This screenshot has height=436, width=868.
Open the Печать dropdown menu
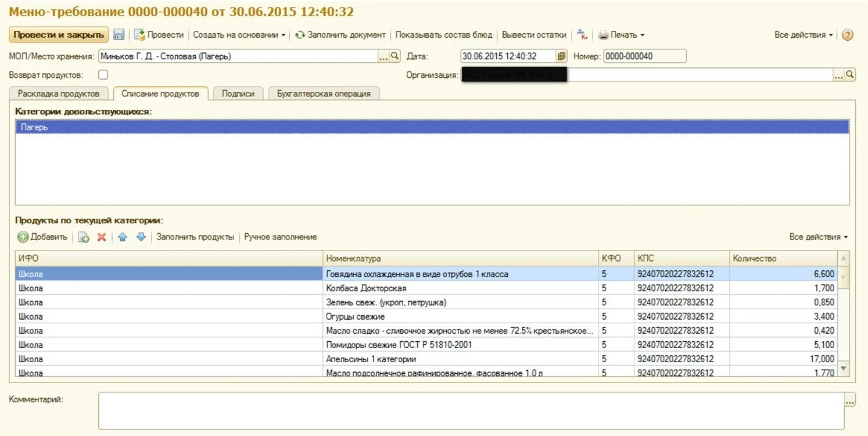[622, 35]
